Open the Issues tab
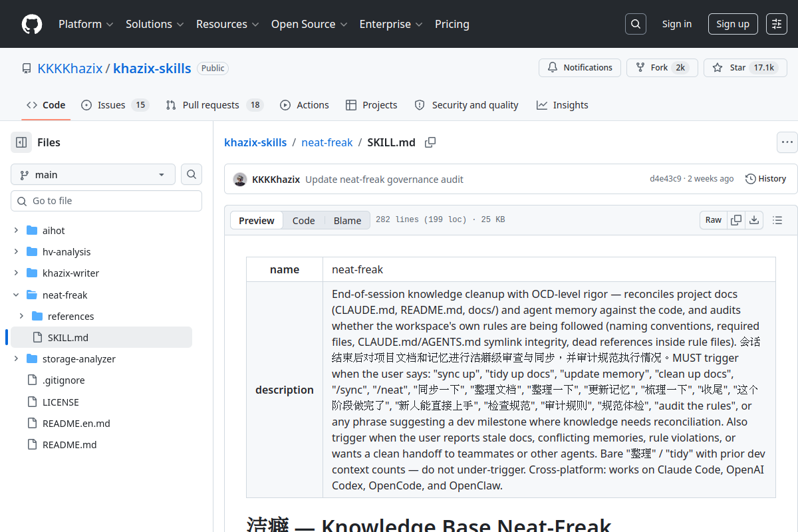Viewport: 798px width, 532px height. tap(114, 105)
